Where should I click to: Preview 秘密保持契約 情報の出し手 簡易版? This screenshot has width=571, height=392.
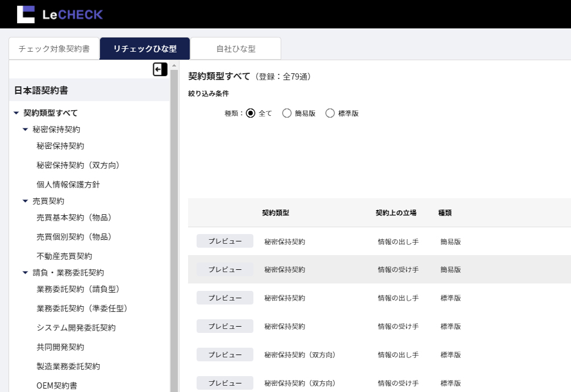click(224, 241)
